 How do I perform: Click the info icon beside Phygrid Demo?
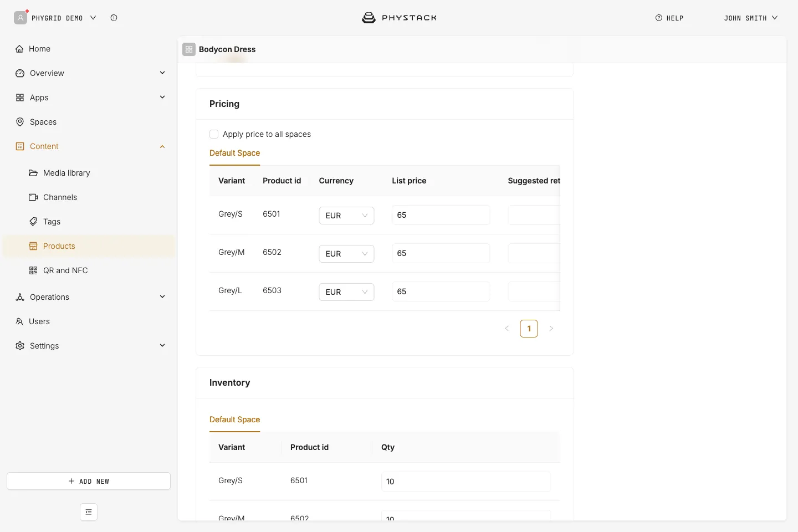pyautogui.click(x=114, y=18)
